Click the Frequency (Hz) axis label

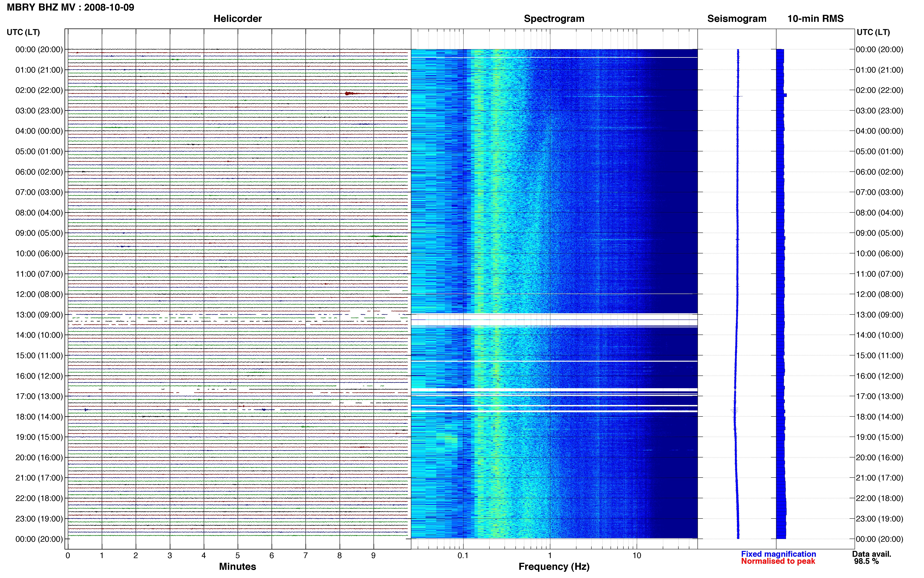point(554,566)
